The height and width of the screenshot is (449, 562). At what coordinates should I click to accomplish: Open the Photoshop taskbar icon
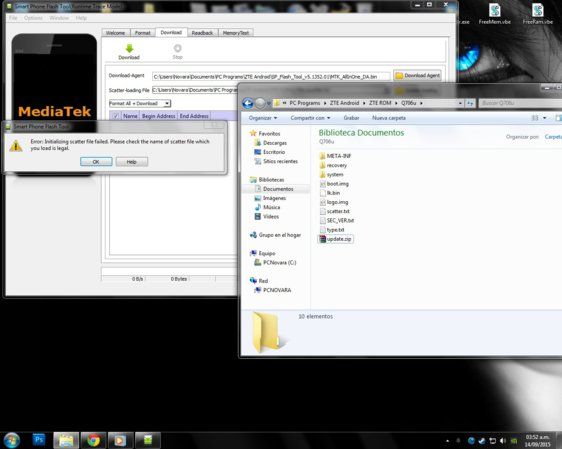(x=38, y=440)
